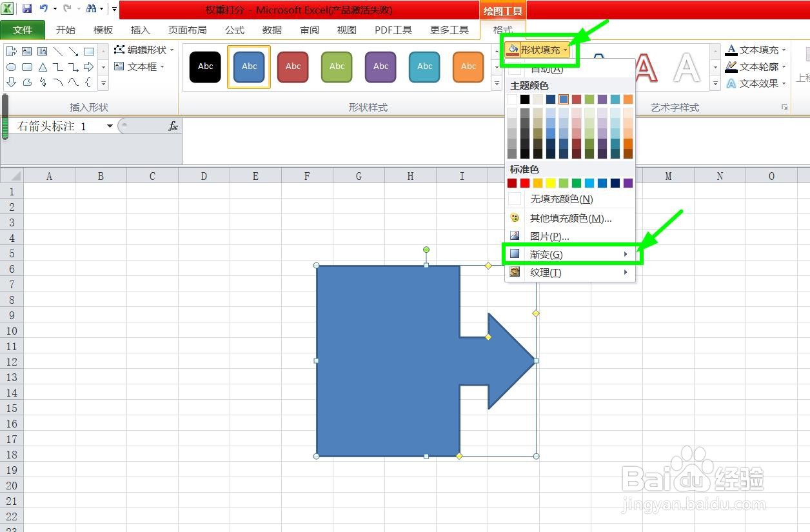Click the Text Fill (文本填充) icon
The width and height of the screenshot is (810, 532).
(x=731, y=50)
